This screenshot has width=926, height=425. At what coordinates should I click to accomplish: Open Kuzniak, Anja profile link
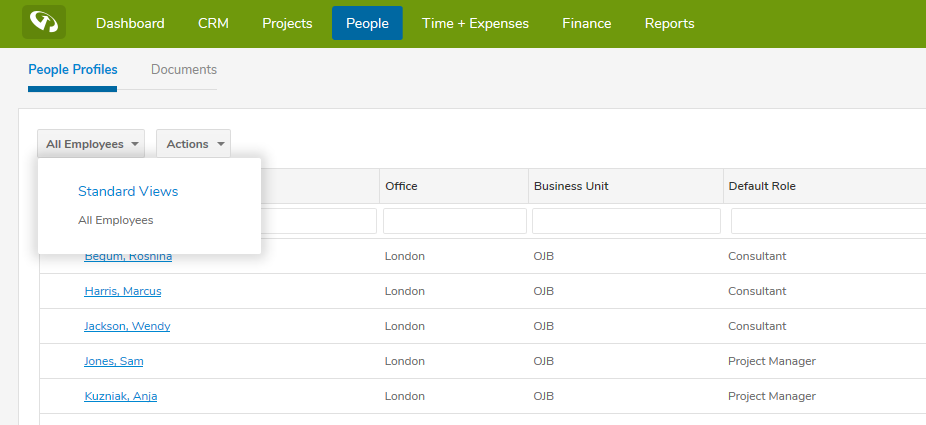[x=120, y=396]
